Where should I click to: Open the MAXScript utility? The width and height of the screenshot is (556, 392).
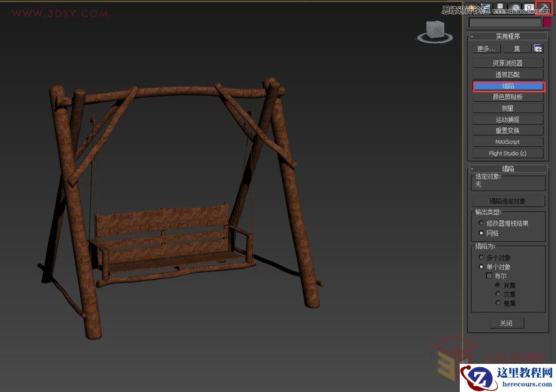pyautogui.click(x=508, y=142)
